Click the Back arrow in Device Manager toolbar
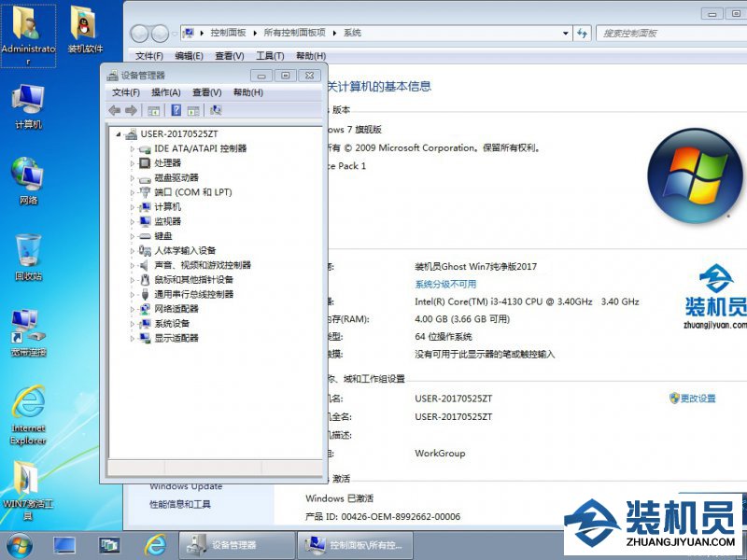Image resolution: width=747 pixels, height=560 pixels. click(x=114, y=110)
